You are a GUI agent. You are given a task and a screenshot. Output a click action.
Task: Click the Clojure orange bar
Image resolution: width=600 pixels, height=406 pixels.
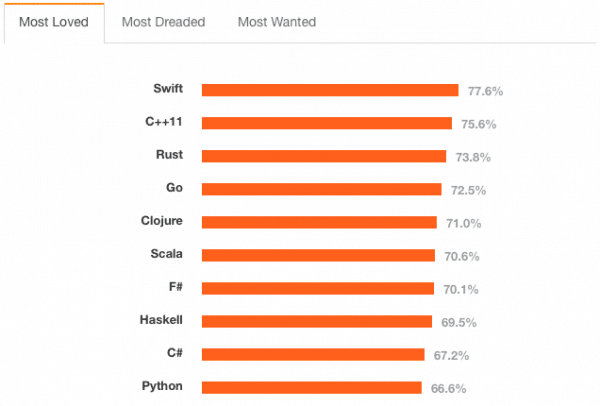click(319, 222)
